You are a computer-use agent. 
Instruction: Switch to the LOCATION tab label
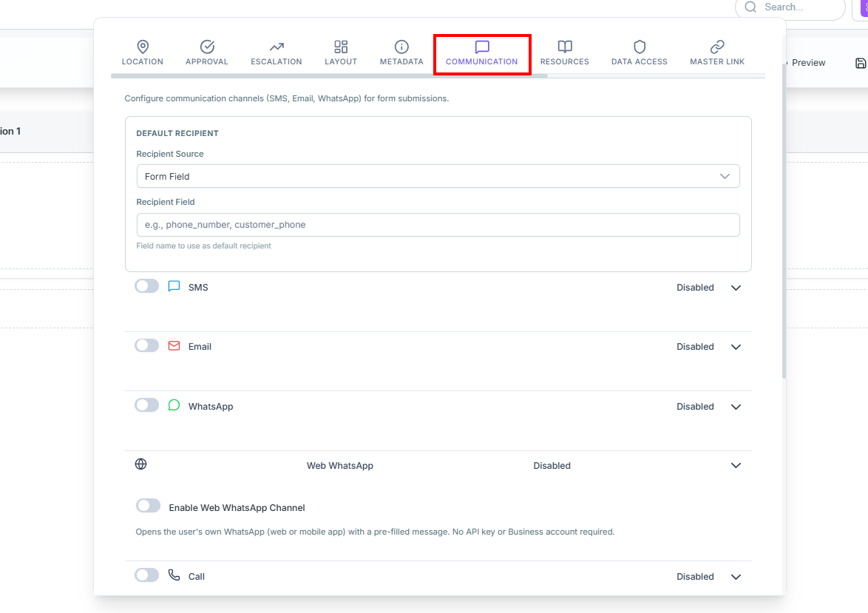(x=142, y=61)
